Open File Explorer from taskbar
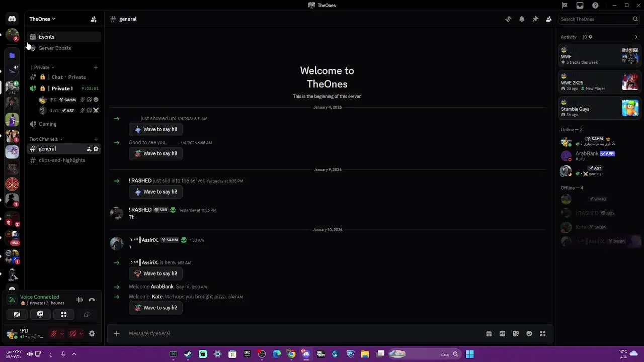 (x=365, y=354)
